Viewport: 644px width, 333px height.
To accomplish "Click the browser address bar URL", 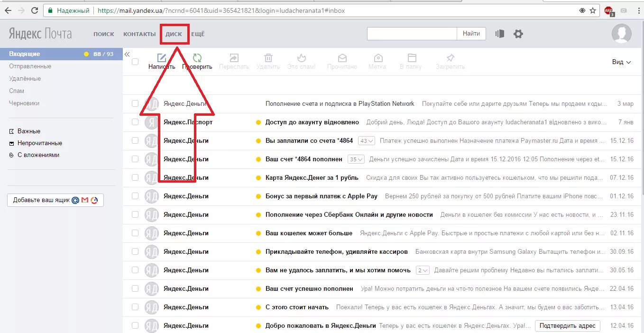I will 221,10.
